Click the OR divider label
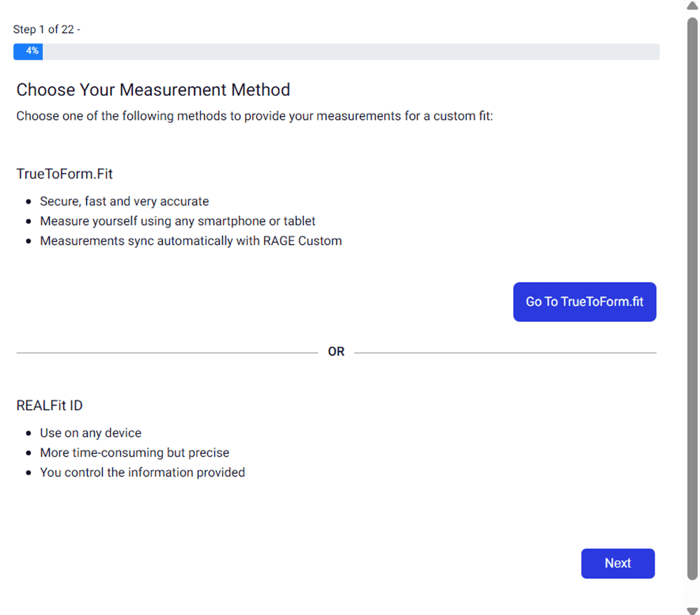The image size is (700, 615). [x=336, y=352]
